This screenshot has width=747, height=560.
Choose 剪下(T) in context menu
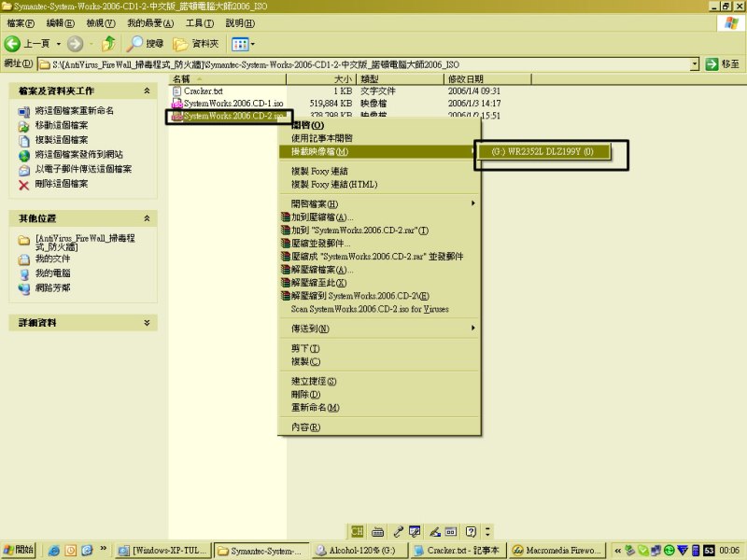click(379, 348)
